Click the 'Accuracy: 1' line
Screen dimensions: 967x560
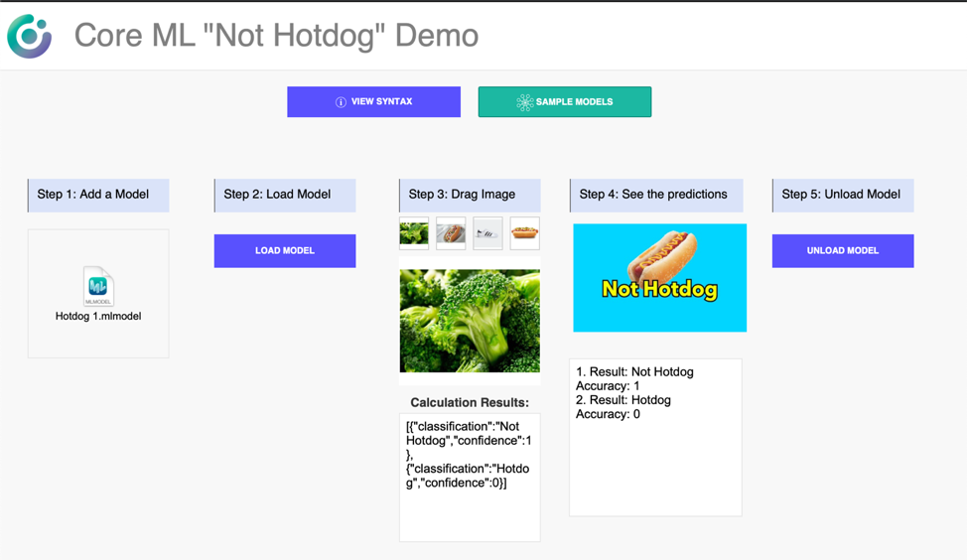[608, 386]
